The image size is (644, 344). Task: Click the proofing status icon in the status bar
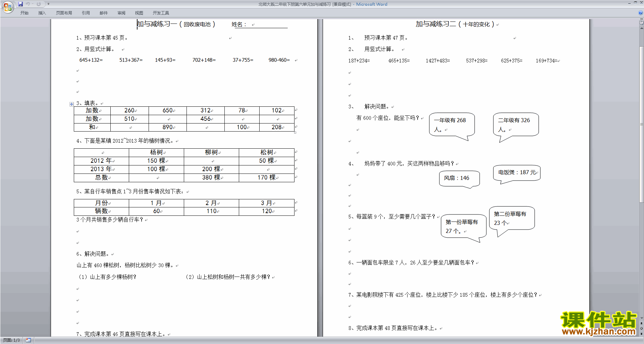click(29, 340)
